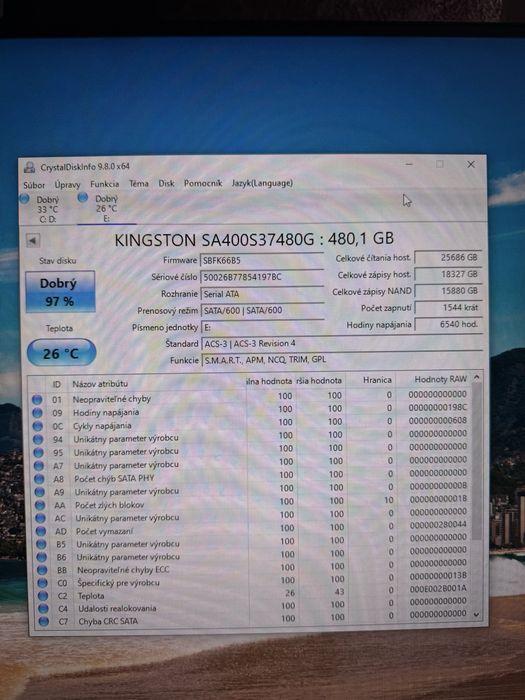Click RAW value 00000000198C
Screen dimensions: 525x700
pyautogui.click(x=438, y=407)
